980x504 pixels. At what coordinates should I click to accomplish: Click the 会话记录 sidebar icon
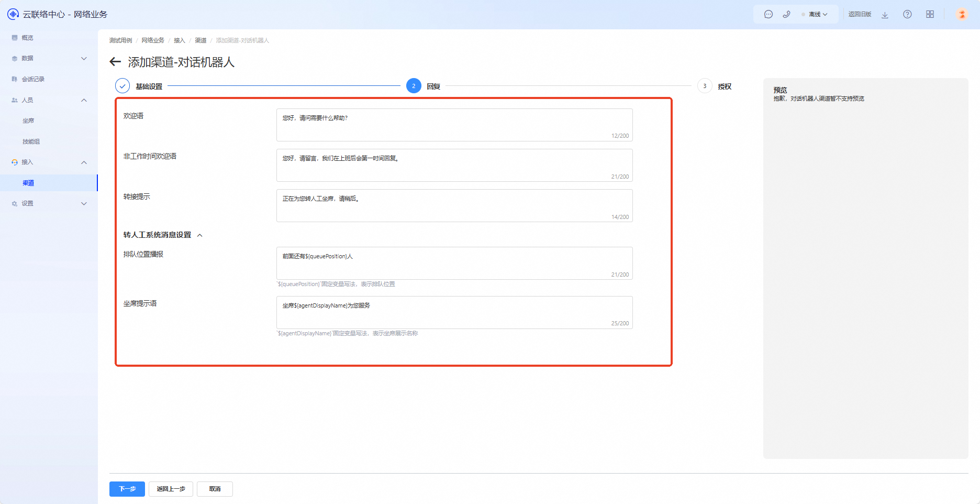(15, 79)
